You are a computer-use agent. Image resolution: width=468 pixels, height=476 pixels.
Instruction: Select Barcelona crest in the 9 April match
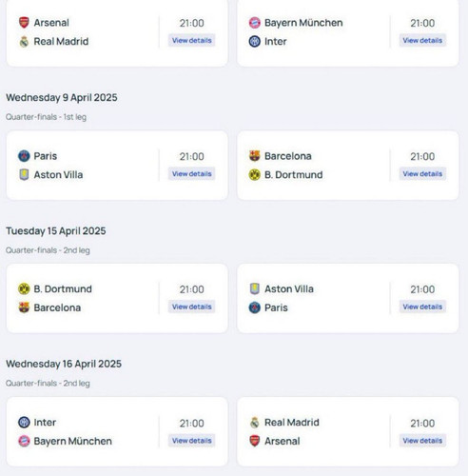[x=255, y=156]
